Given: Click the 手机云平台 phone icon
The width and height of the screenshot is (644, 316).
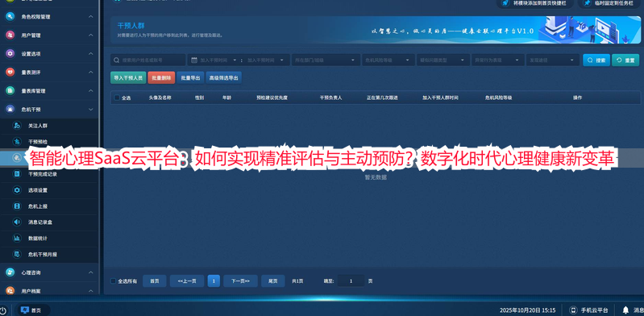Looking at the screenshot, I should pos(574,310).
